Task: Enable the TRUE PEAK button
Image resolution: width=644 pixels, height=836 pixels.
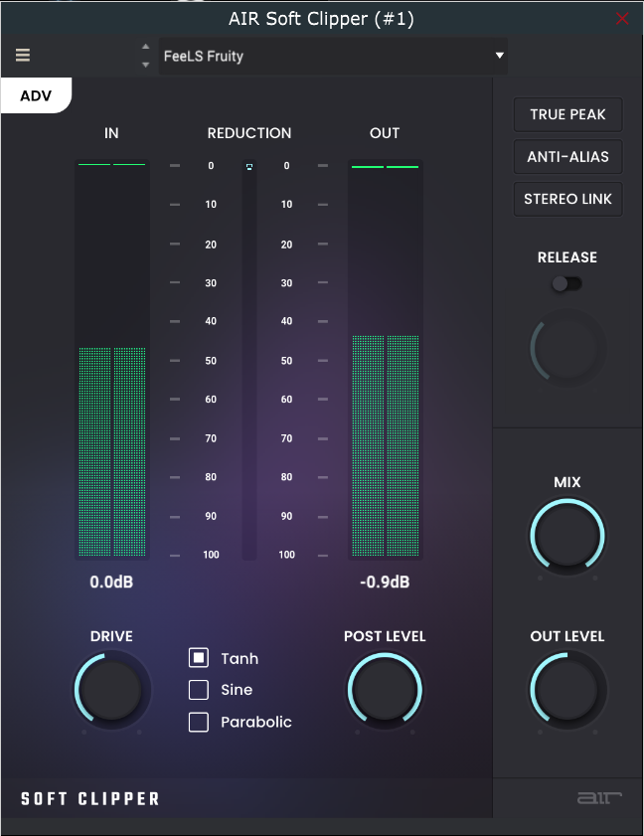Action: [567, 114]
